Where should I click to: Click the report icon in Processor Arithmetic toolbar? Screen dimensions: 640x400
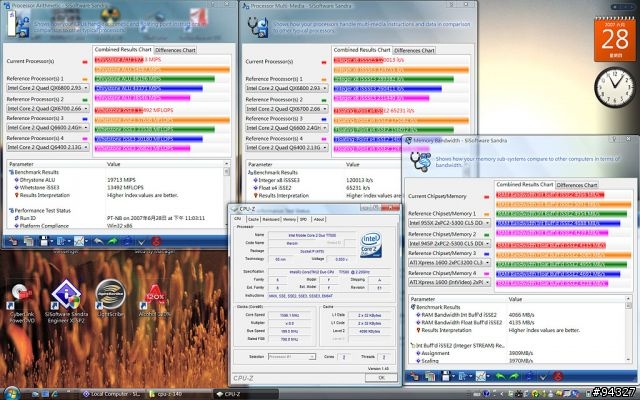61,241
